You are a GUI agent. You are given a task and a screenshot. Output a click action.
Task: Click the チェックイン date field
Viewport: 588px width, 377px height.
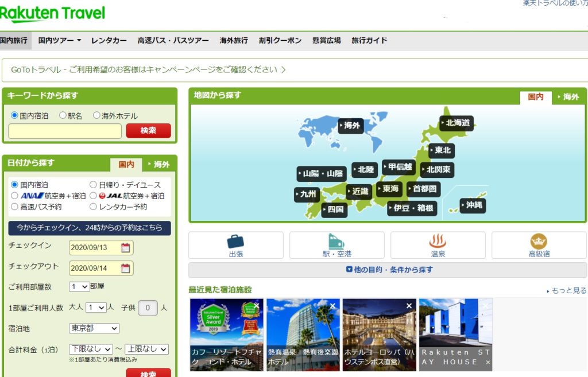coord(101,248)
